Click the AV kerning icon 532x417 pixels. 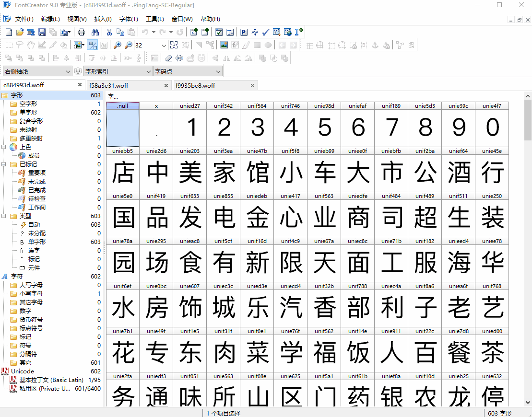click(x=255, y=32)
